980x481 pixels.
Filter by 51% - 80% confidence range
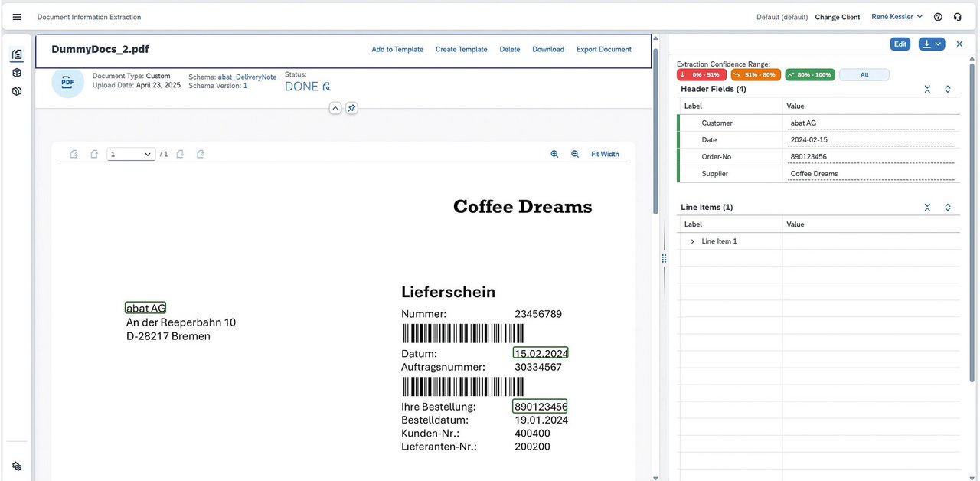click(756, 75)
